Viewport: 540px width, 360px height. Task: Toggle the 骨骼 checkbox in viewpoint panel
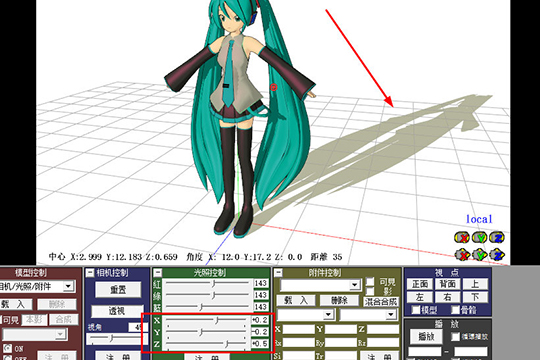tap(455, 310)
